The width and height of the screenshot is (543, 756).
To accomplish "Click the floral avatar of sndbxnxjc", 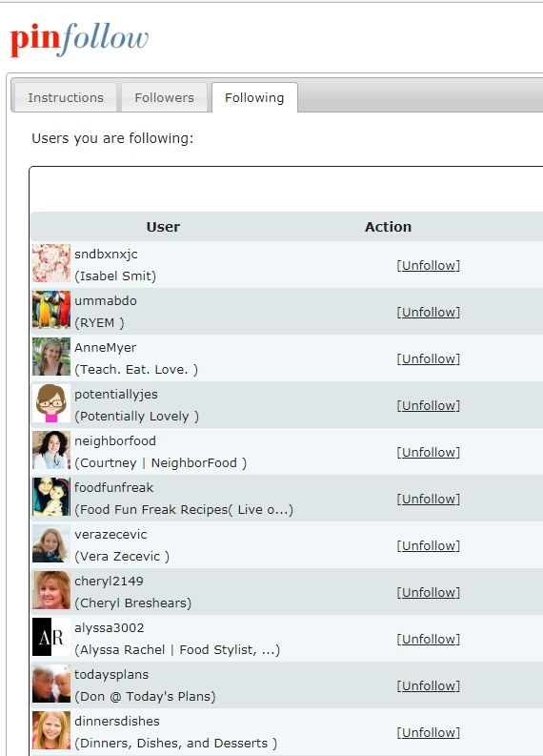I will (51, 263).
